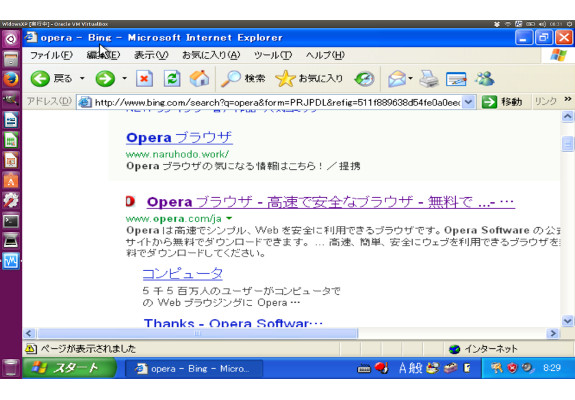The width and height of the screenshot is (575, 400).
Task: Open the スタート menu button
Action: 69,368
